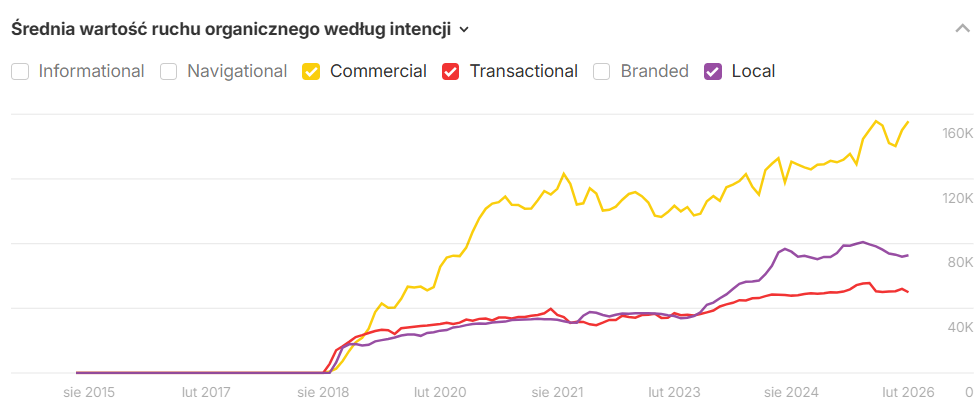The width and height of the screenshot is (980, 411).
Task: Click the Transactional legend label
Action: (x=523, y=71)
